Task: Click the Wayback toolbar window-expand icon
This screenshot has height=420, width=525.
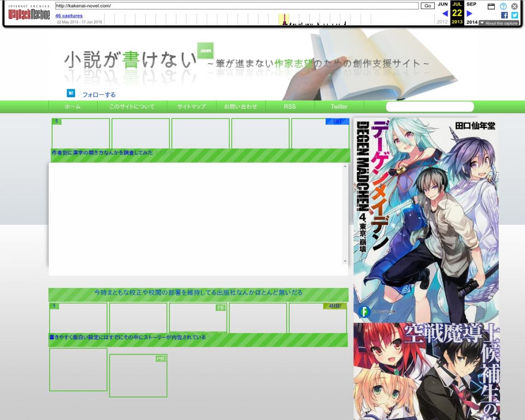Action: click(491, 6)
